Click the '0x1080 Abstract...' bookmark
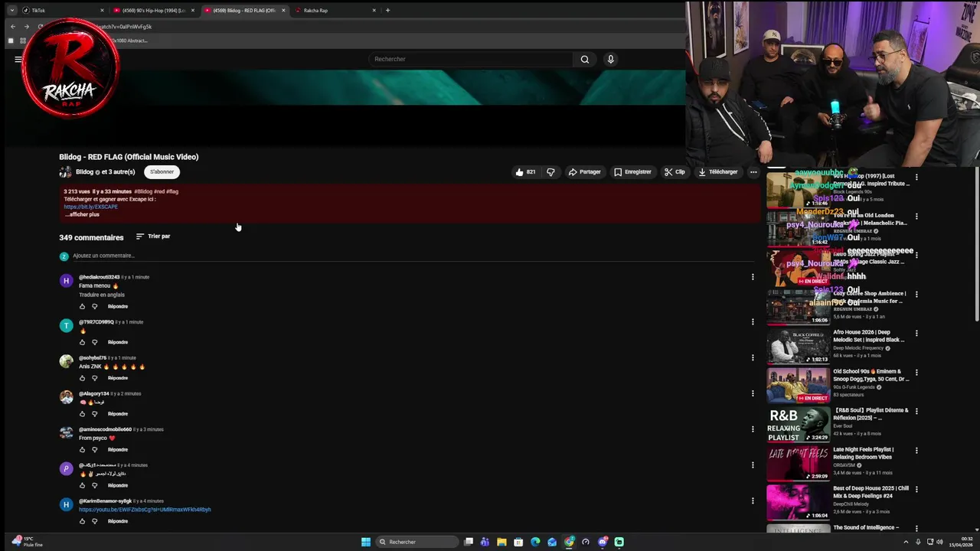Screen dimensions: 980x551 [x=129, y=41]
